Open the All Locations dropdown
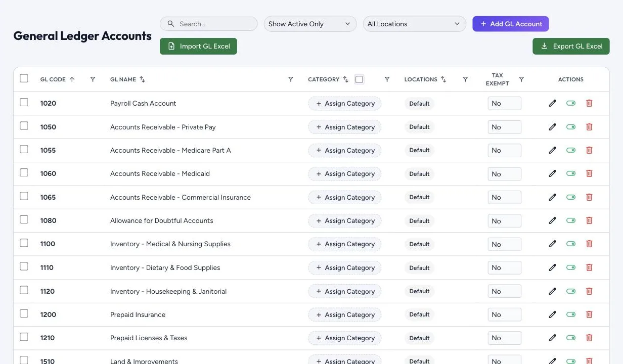This screenshot has width=623, height=364. [x=414, y=24]
